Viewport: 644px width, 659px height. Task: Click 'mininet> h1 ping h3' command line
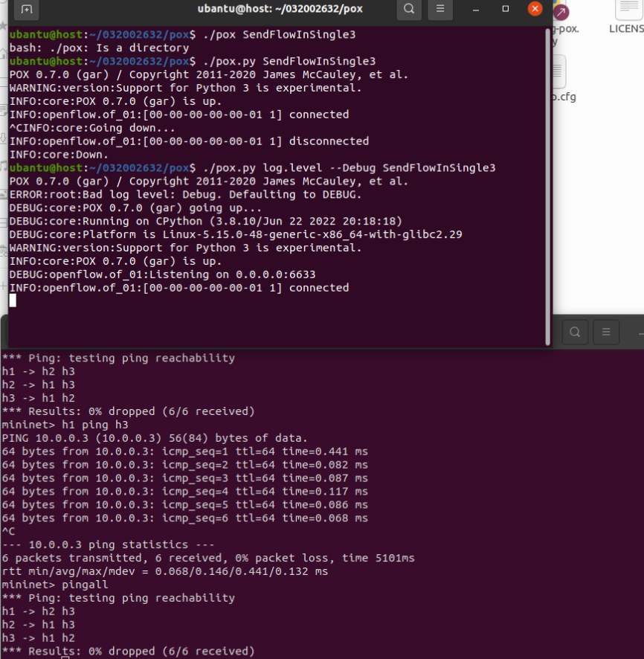coord(65,425)
